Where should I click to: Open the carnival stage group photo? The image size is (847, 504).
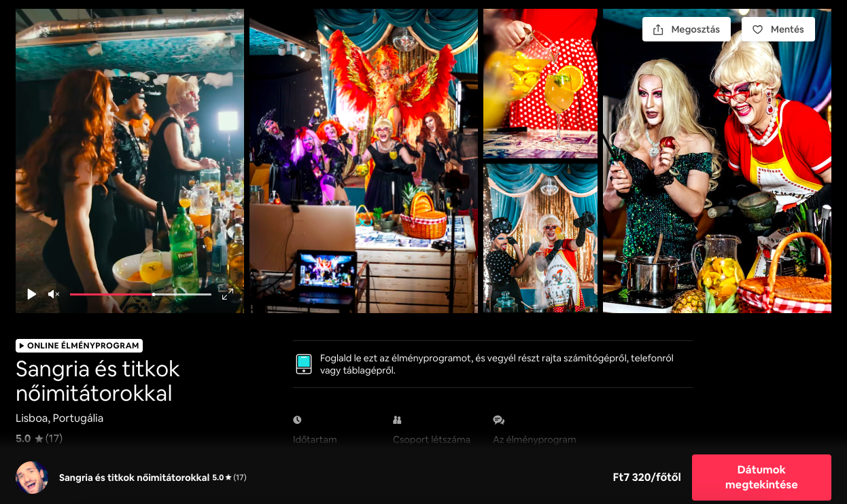[x=363, y=161]
